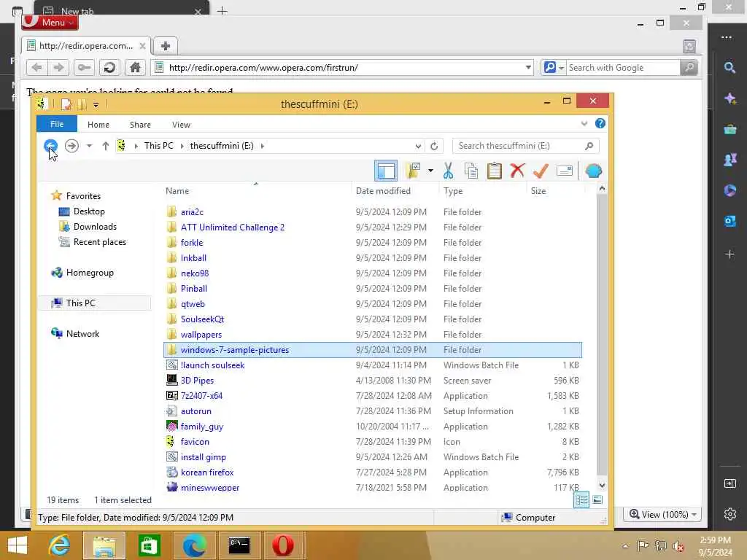Open Internet Explorer from the taskbar
747x560 pixels.
59,545
